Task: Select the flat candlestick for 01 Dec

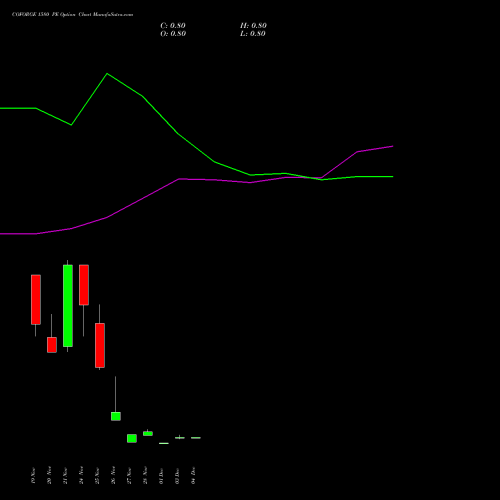Action: click(x=164, y=443)
